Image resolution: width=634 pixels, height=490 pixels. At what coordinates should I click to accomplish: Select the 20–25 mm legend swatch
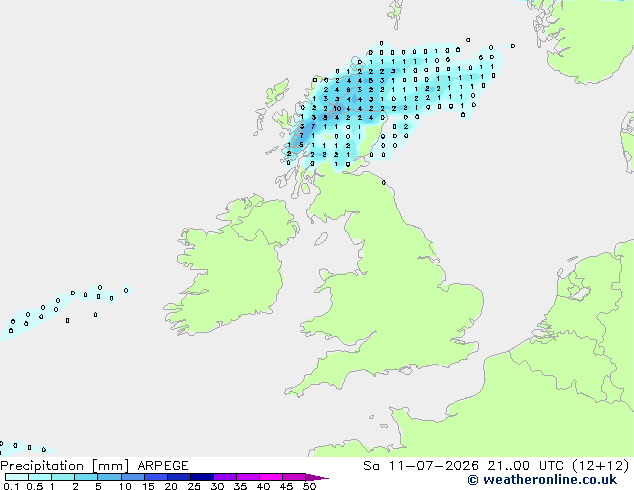(x=179, y=477)
